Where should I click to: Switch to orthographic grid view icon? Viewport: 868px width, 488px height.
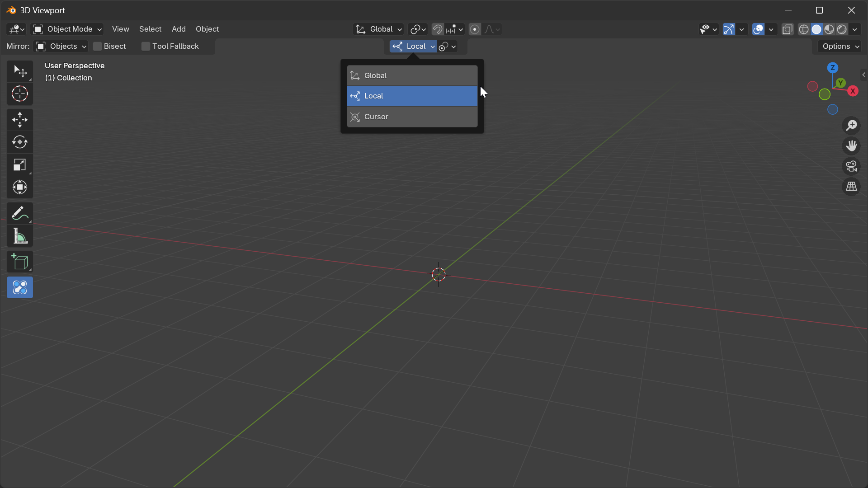(x=851, y=187)
